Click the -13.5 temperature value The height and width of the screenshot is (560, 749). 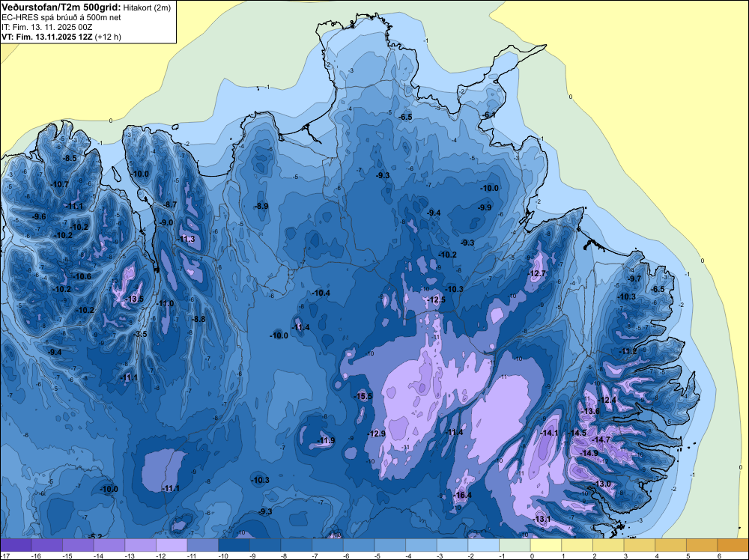pos(135,299)
